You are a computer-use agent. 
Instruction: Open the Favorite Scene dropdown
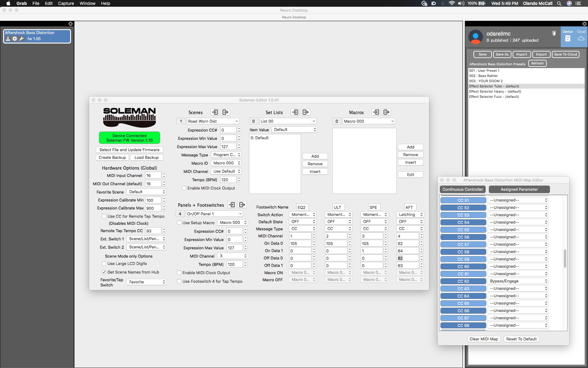[146, 192]
